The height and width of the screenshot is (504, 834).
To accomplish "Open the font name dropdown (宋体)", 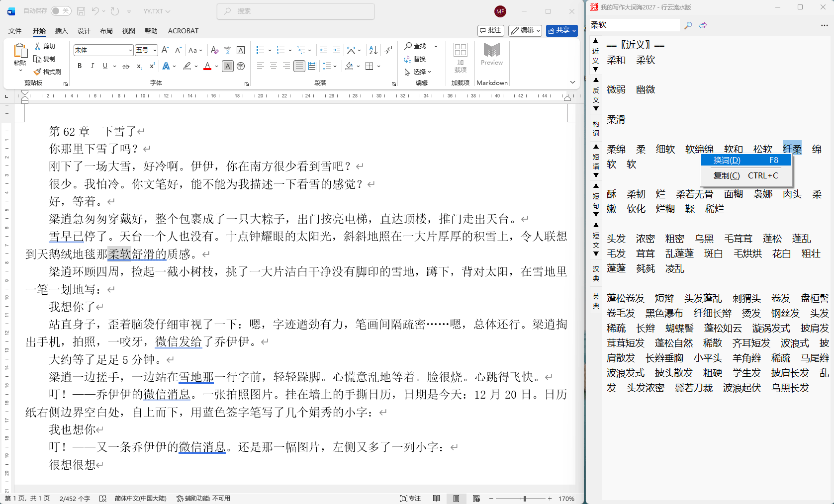I will point(130,50).
